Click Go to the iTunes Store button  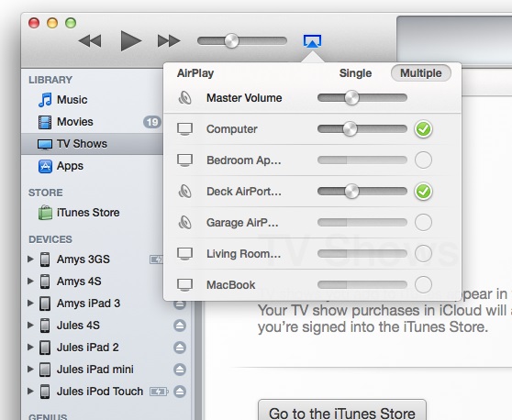coord(342,411)
